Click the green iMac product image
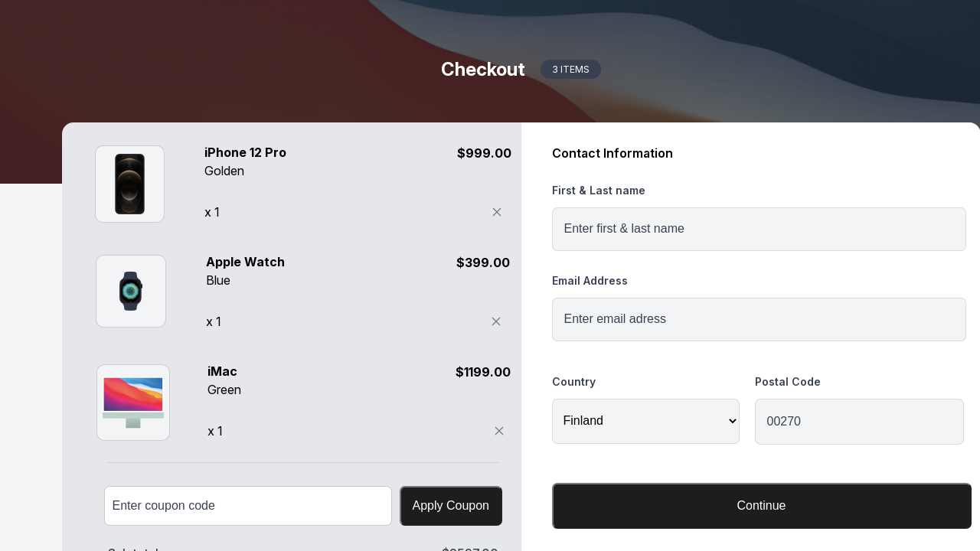Viewport: 980px width, 551px height. [132, 402]
